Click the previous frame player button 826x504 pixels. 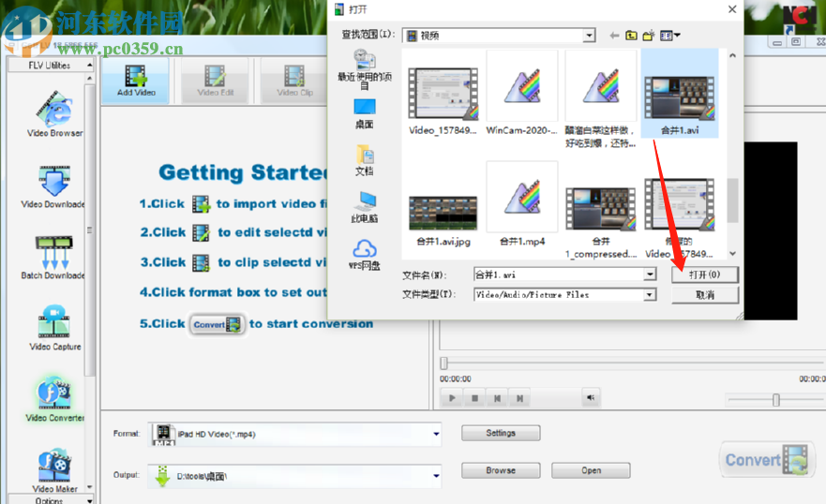[x=497, y=398]
